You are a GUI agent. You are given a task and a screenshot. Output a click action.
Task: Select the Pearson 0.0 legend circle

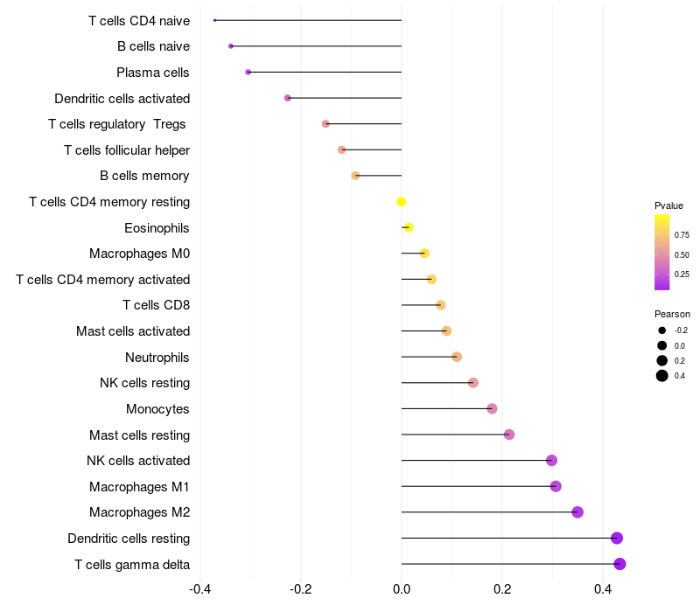pyautogui.click(x=661, y=345)
